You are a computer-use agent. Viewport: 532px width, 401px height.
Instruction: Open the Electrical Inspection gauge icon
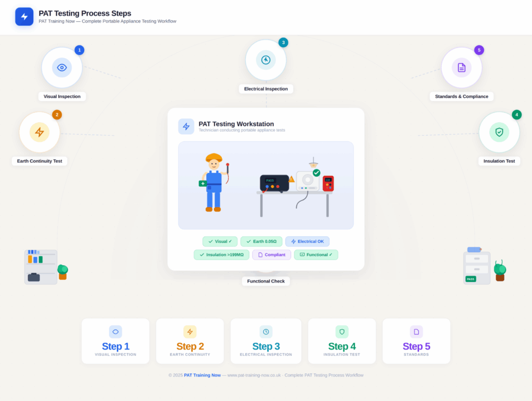coord(265,60)
